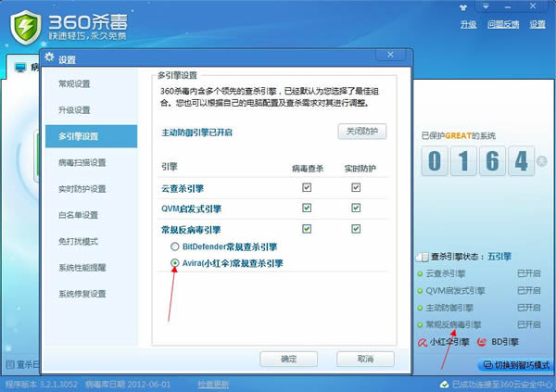Screen dimensions: 556x392
Task: Click the 查杀引擎状态 document icon
Action: 423,257
